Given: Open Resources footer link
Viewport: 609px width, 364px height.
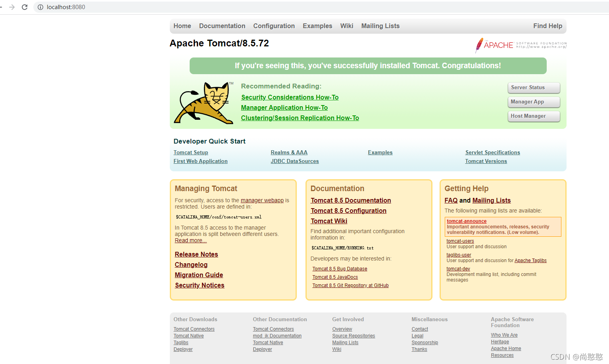Looking at the screenshot, I should coord(502,355).
